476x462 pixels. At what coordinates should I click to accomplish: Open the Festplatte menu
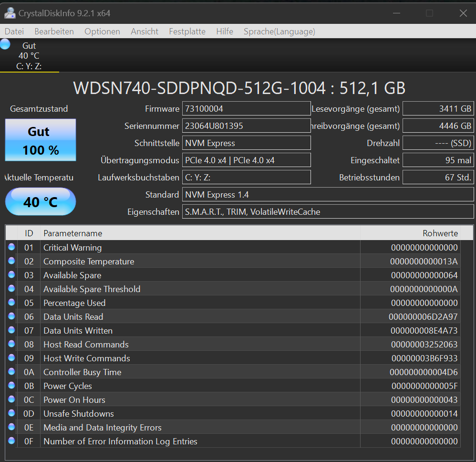pos(187,31)
